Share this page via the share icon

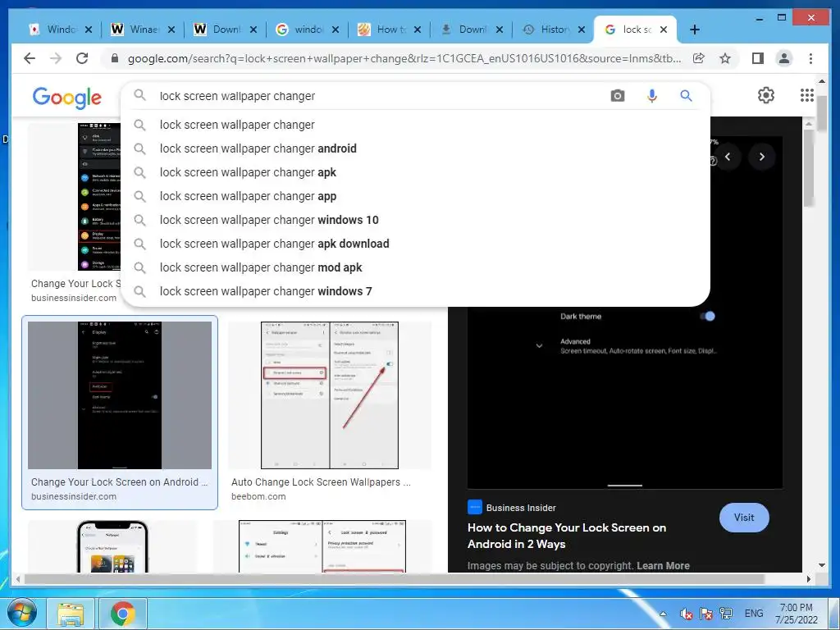(699, 58)
